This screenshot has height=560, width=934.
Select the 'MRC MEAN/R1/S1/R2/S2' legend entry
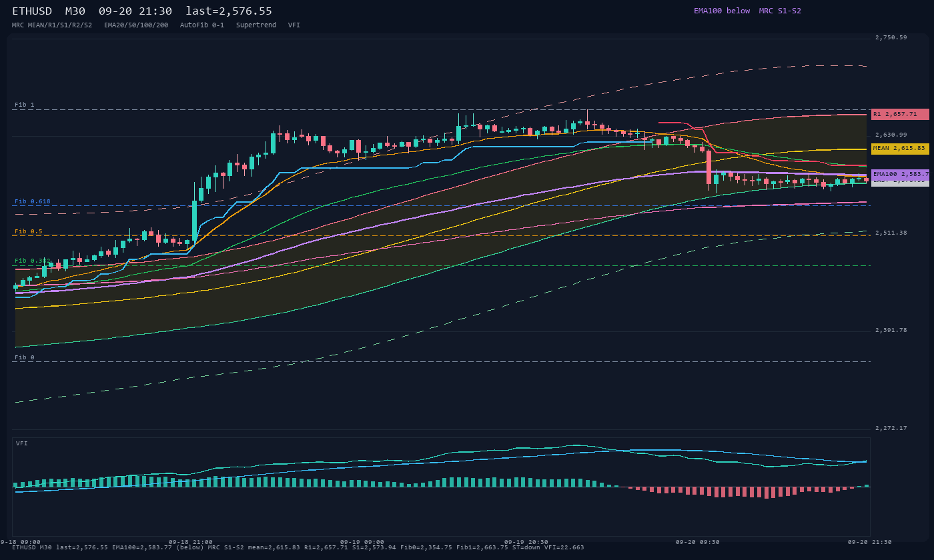point(52,25)
